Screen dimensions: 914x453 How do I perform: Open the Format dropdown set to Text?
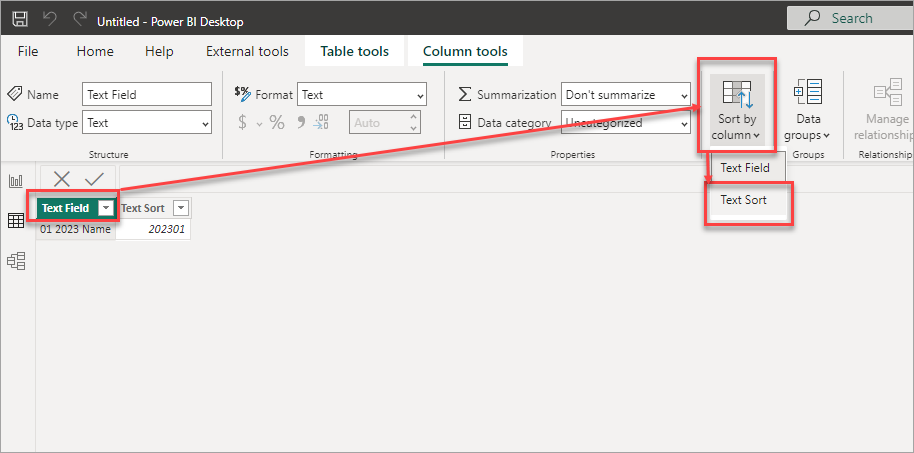click(361, 94)
